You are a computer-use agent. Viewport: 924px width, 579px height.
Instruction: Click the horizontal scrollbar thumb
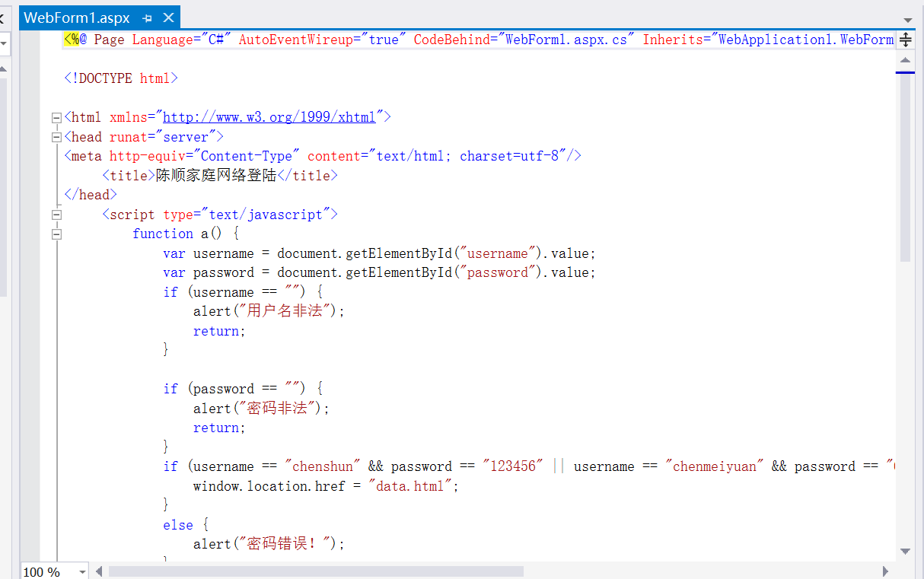coord(316,571)
